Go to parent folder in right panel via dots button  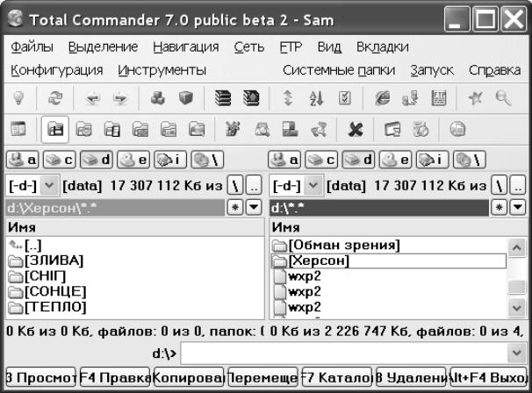pyautogui.click(x=518, y=185)
